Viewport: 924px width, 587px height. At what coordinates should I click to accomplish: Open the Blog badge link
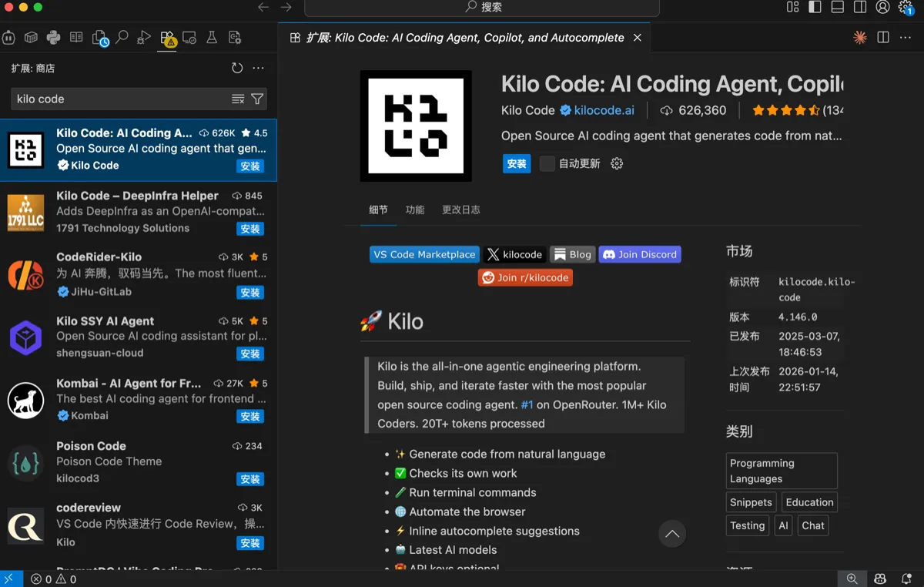(x=573, y=254)
